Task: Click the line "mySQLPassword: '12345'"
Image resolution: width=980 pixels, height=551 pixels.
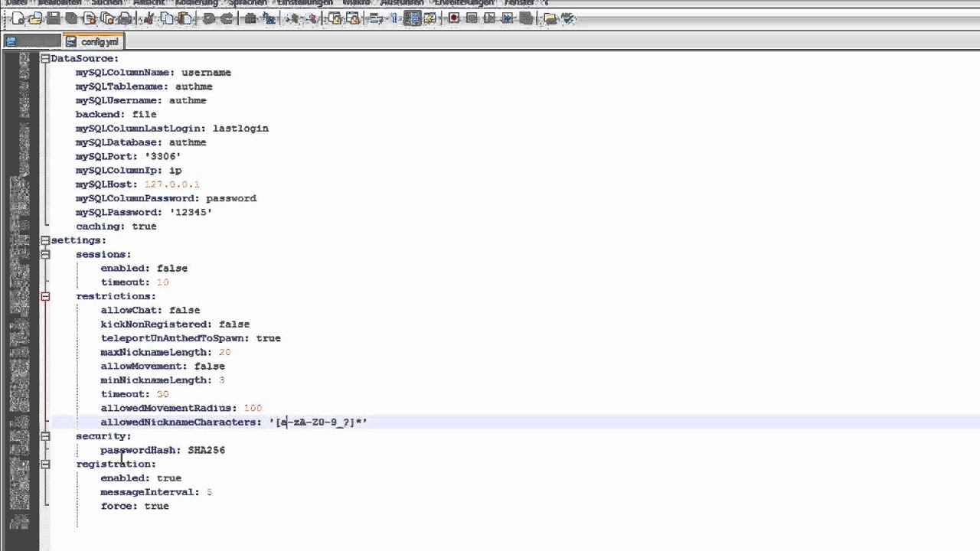Action: (x=144, y=212)
